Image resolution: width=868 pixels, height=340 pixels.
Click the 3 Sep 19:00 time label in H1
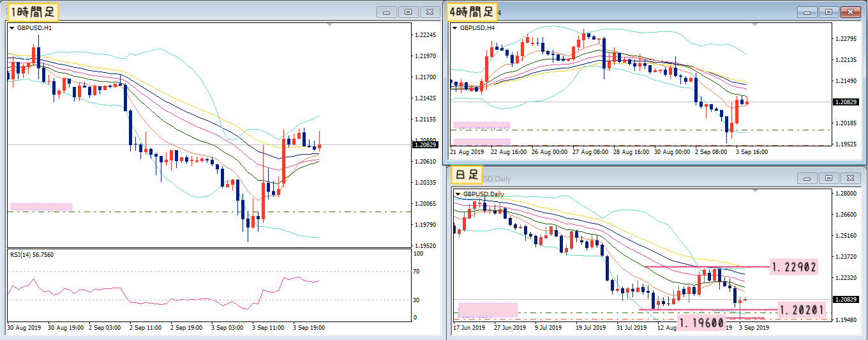(x=309, y=328)
